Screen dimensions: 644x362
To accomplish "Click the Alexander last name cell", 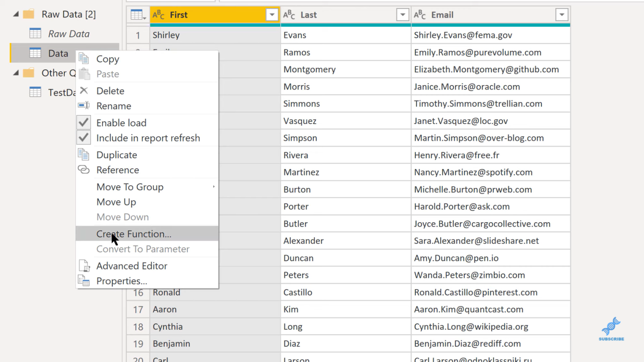I will (346, 241).
